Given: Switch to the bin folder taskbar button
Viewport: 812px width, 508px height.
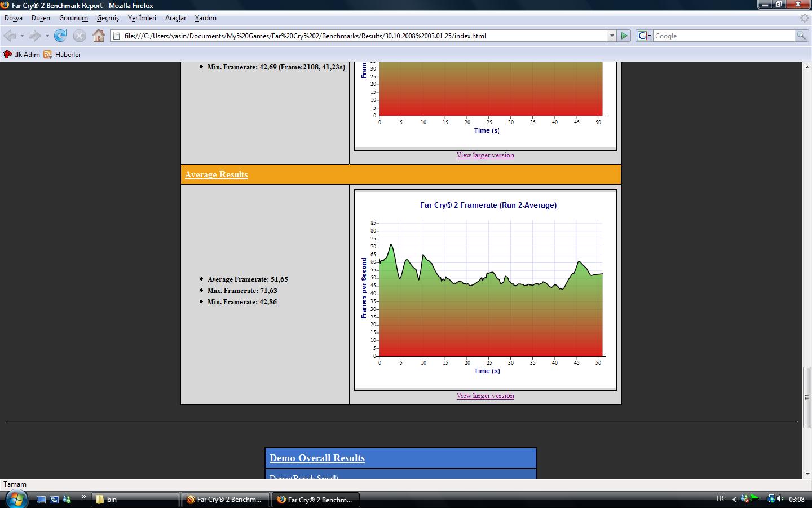Looking at the screenshot, I should click(x=135, y=500).
